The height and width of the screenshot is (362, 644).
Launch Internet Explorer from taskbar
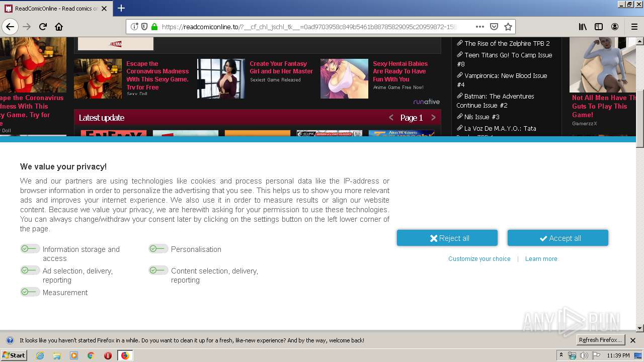40,355
